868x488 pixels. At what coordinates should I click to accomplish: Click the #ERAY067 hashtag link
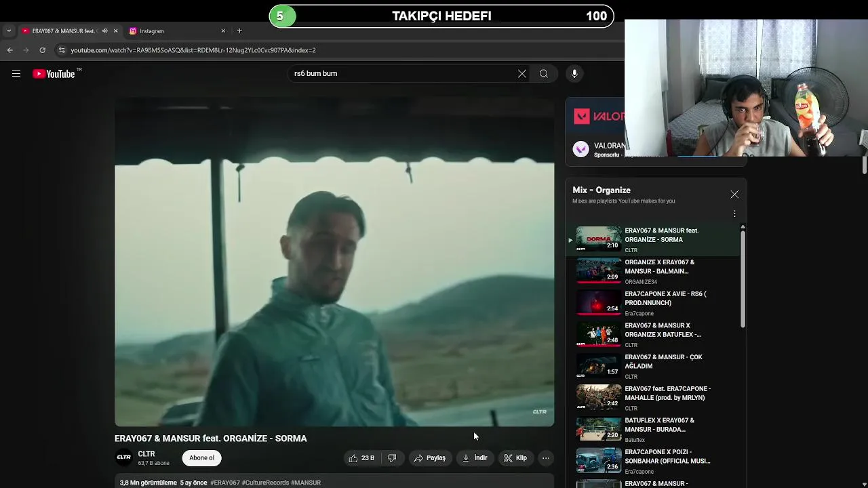(225, 483)
